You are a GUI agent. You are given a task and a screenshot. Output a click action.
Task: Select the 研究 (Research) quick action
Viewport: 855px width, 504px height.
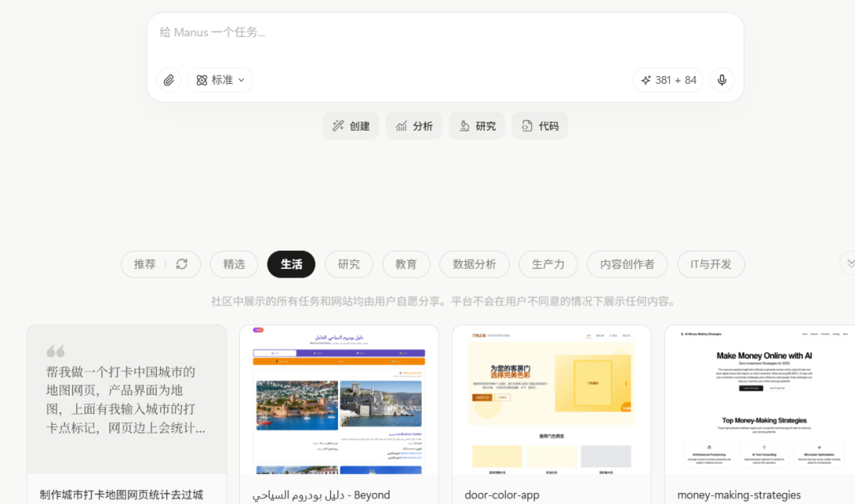[477, 125]
